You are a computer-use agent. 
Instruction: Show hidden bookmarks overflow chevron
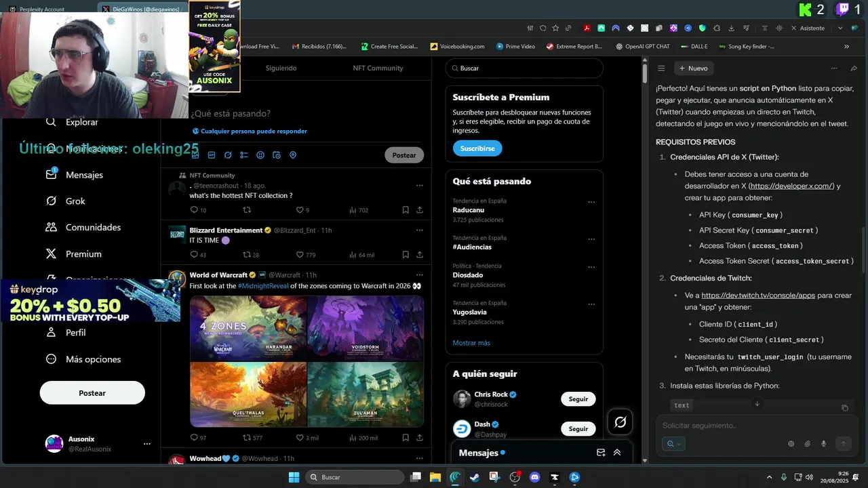[x=846, y=47]
